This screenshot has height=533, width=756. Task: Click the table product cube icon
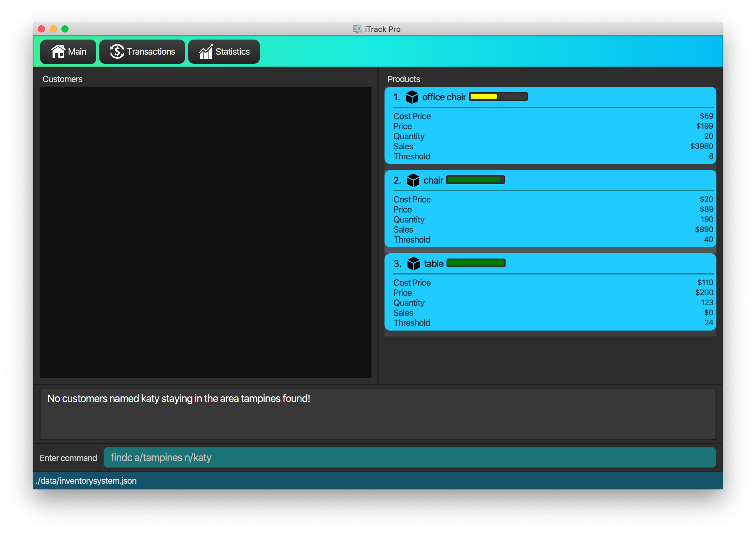click(413, 264)
